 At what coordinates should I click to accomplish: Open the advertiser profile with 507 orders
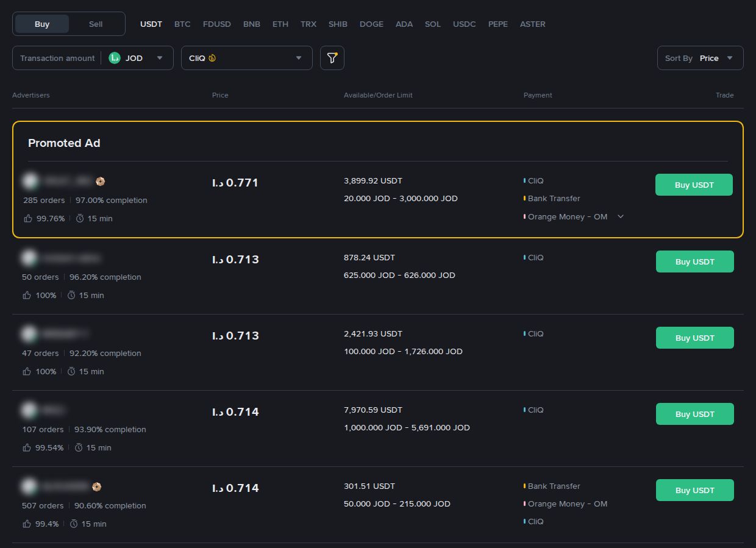coord(55,486)
